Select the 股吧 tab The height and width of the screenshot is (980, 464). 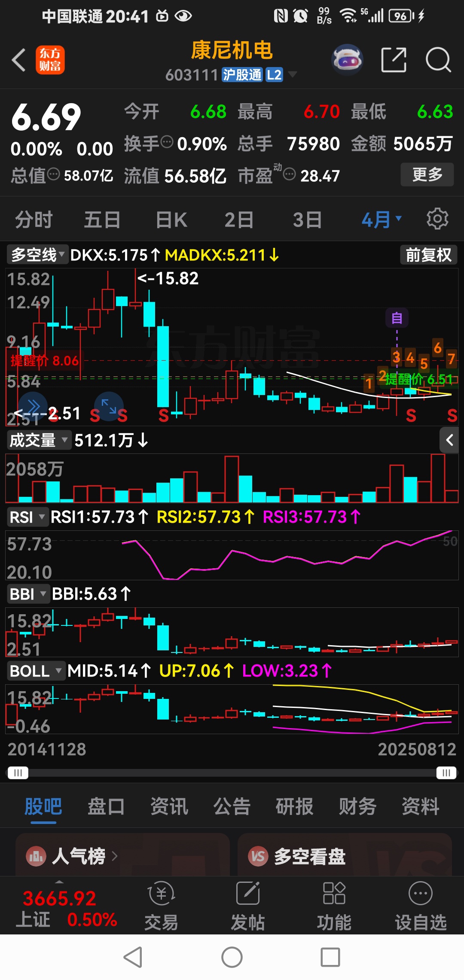tap(43, 806)
